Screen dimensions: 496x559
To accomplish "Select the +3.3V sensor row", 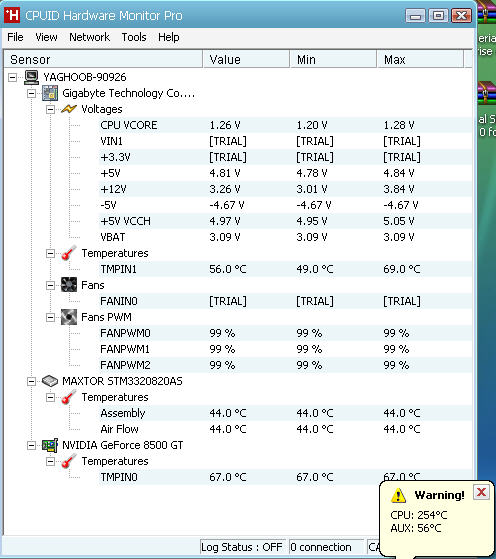I will [x=285, y=157].
